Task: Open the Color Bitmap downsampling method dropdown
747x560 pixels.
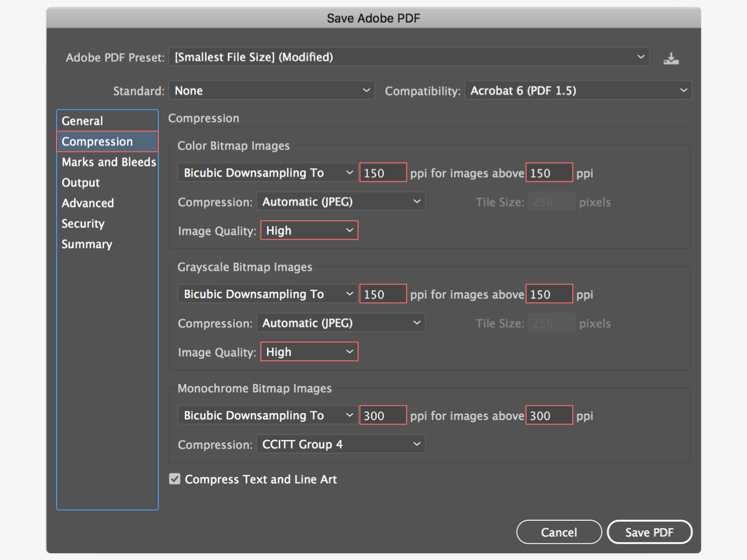Action: click(x=267, y=172)
